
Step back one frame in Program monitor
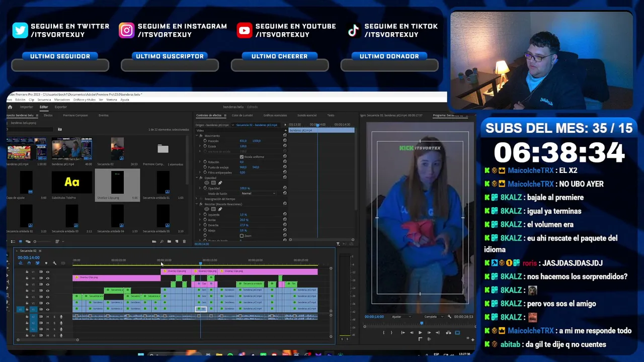click(x=412, y=332)
